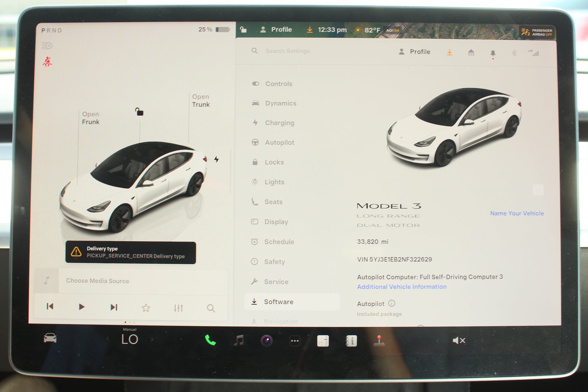Open the Service settings menu
Viewport: 588px width, 392px height.
pyautogui.click(x=269, y=282)
